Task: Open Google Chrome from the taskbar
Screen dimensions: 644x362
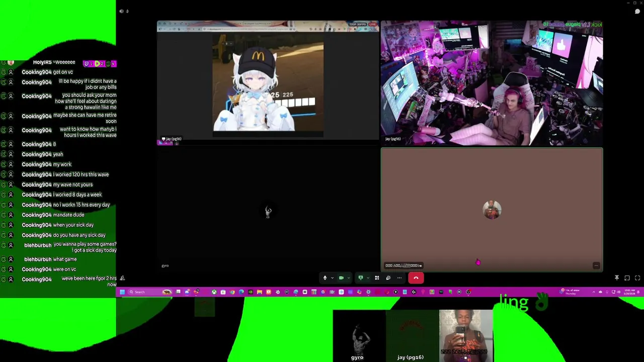Action: (232, 292)
